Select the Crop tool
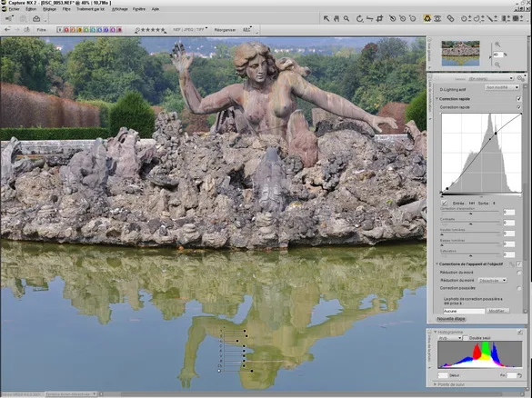532x398 pixels. point(379,19)
